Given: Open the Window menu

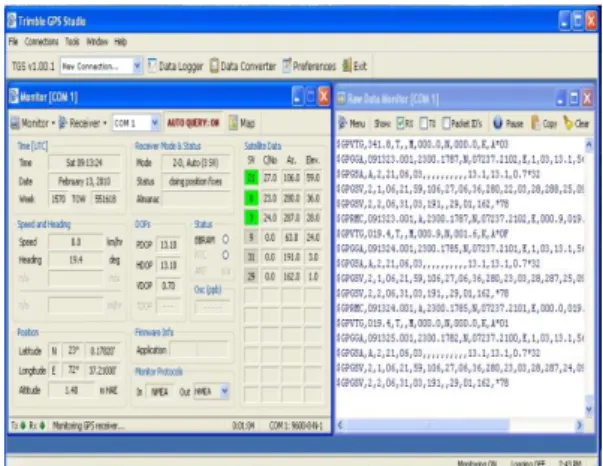Looking at the screenshot, I should click(x=97, y=42).
